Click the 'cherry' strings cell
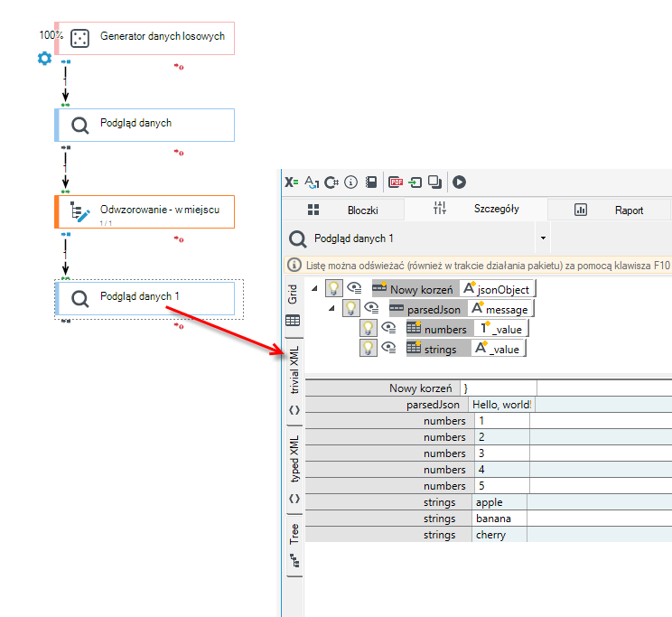 coord(499,535)
